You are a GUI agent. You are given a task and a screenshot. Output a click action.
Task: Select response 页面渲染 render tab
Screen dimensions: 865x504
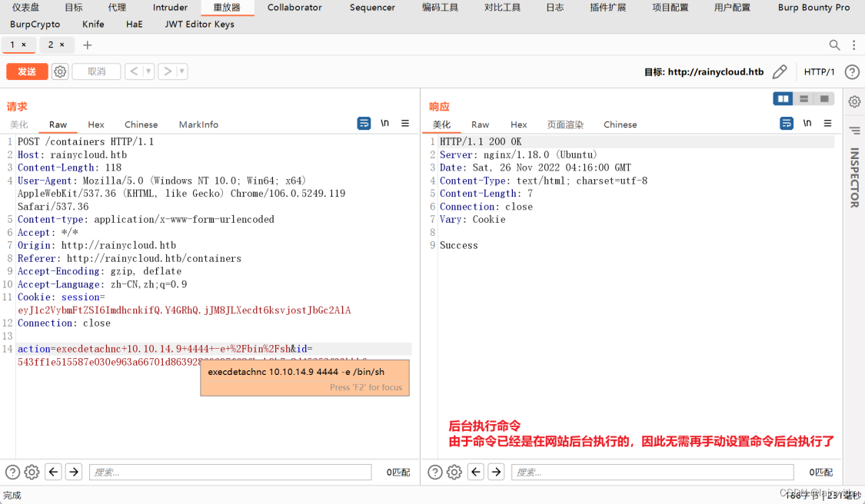point(565,124)
